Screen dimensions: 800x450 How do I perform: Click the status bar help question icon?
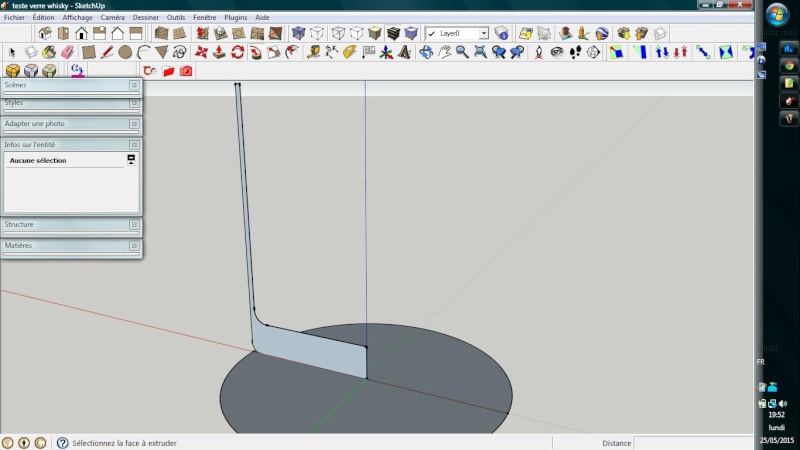coord(62,443)
